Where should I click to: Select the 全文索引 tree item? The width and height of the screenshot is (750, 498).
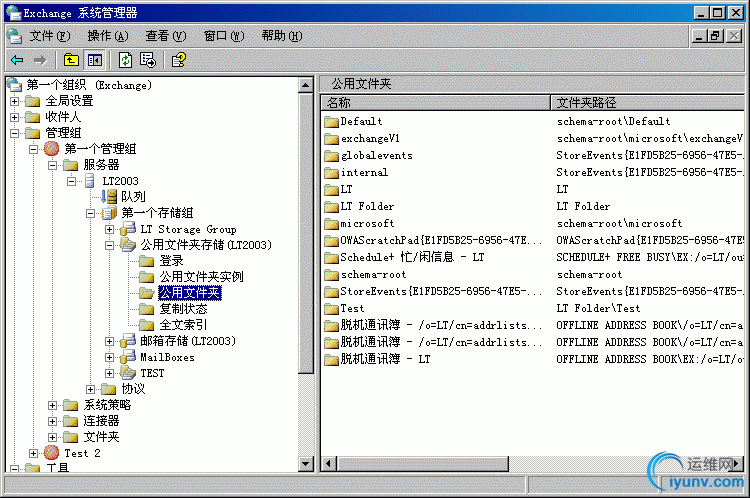click(183, 325)
